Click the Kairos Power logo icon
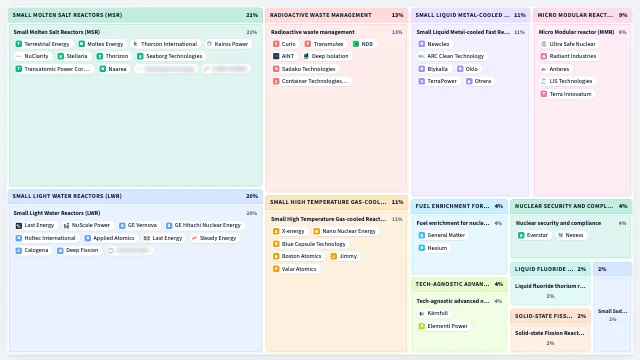 pyautogui.click(x=209, y=44)
